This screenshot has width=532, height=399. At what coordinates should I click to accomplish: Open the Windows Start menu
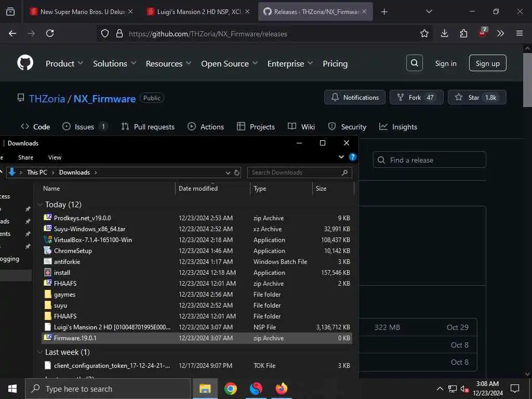12,389
